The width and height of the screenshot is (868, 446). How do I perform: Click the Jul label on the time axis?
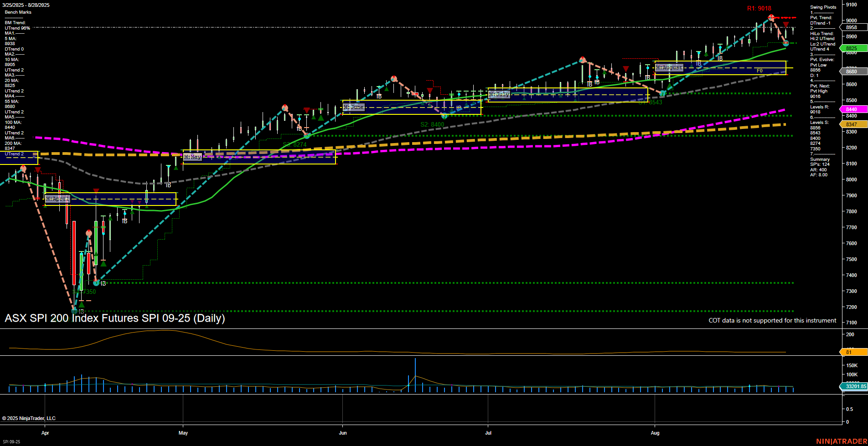point(488,433)
